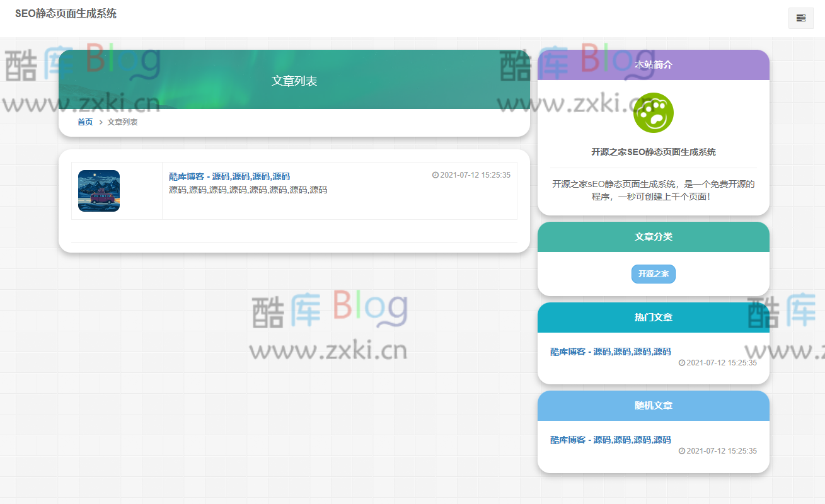The height and width of the screenshot is (504, 825).
Task: Open the article 酷库博客 - 源码,源码,源码,源码
Action: pyautogui.click(x=229, y=176)
